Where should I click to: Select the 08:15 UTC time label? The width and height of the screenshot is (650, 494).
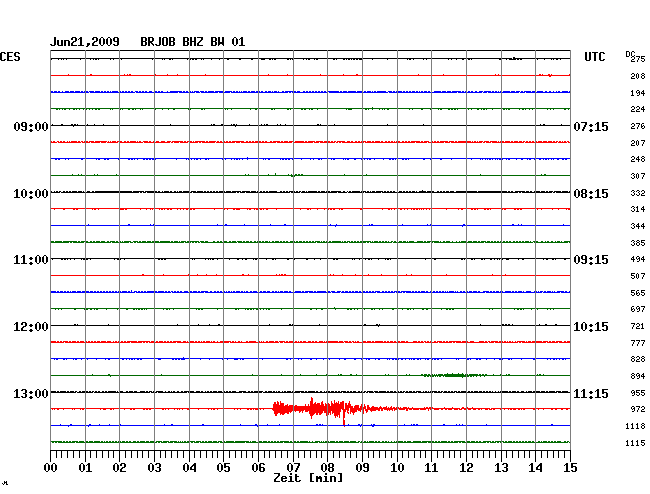[591, 194]
